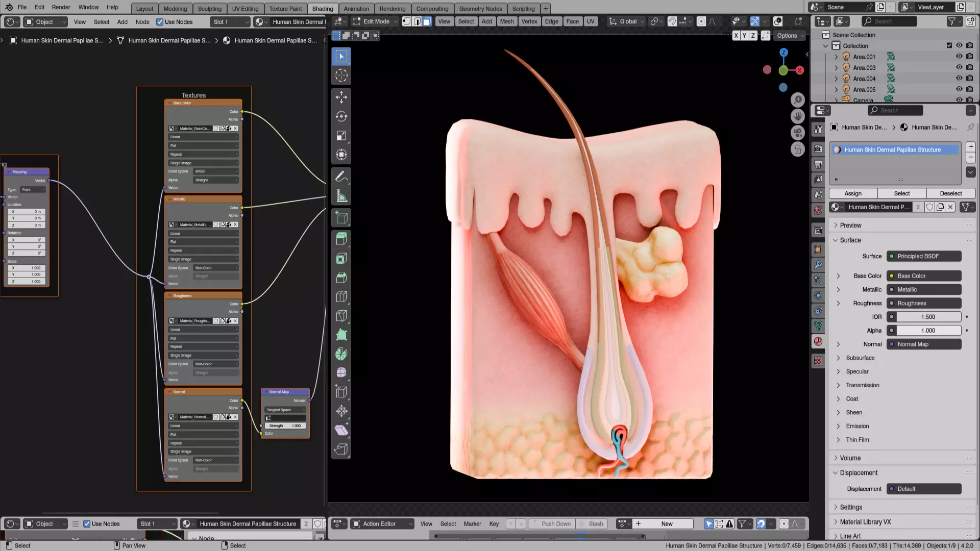Open the Edit Mode dropdown
Viewport: 980px width, 551px height.
coord(375,21)
